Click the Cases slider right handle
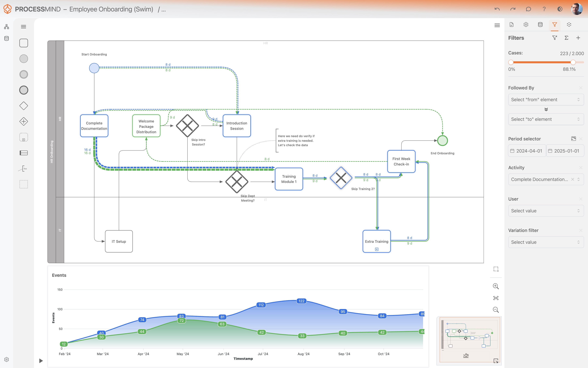This screenshot has height=368, width=588. coord(573,62)
